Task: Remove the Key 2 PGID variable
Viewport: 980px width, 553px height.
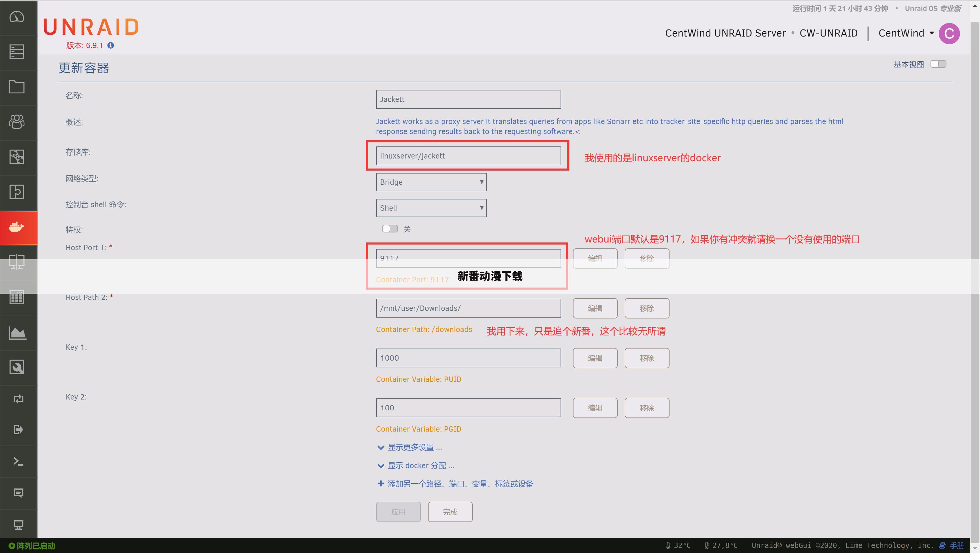Action: tap(647, 408)
